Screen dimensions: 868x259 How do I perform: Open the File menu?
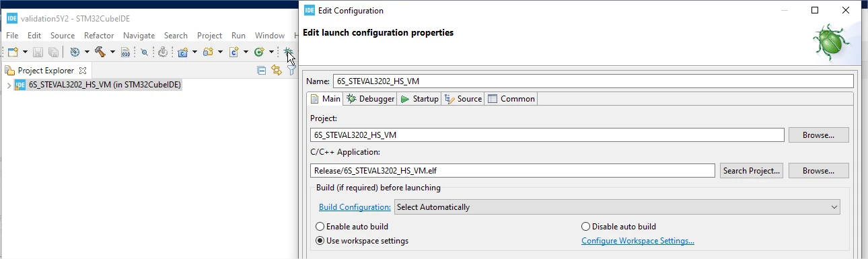12,35
